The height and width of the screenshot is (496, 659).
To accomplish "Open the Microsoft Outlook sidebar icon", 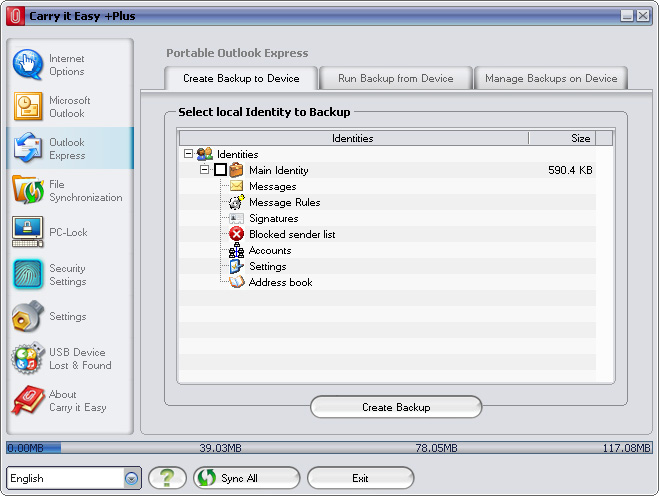I will [28, 106].
